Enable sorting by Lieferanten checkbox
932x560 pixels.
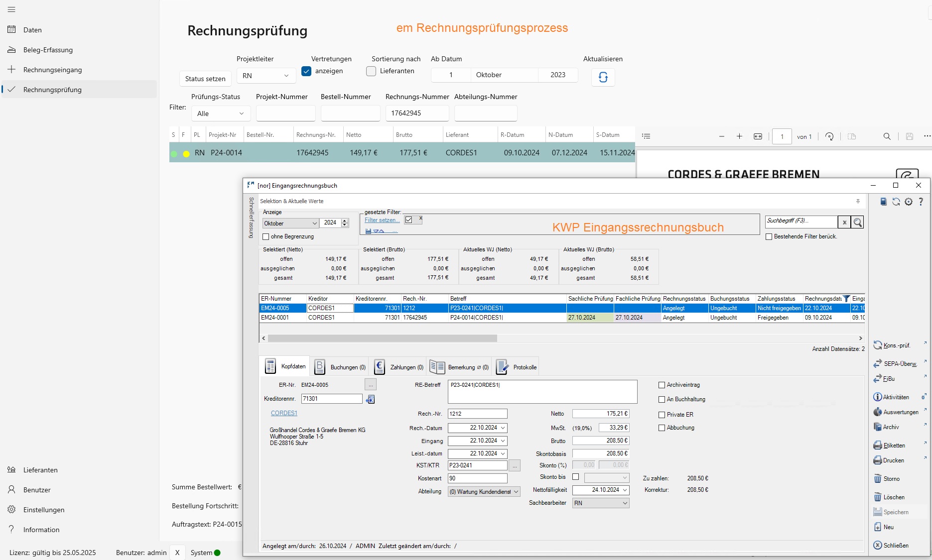pos(371,71)
